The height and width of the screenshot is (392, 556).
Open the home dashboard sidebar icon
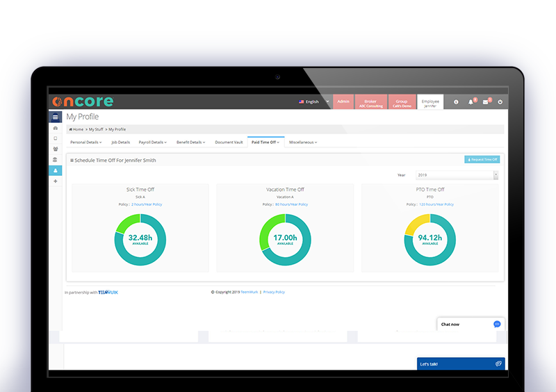click(56, 128)
